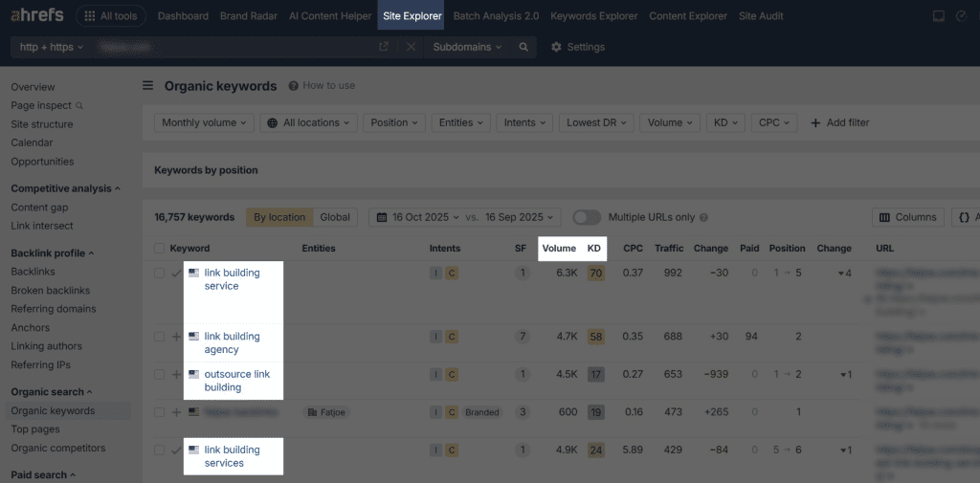Screen dimensions: 980x483
Task: Click Add filter
Action: (840, 123)
